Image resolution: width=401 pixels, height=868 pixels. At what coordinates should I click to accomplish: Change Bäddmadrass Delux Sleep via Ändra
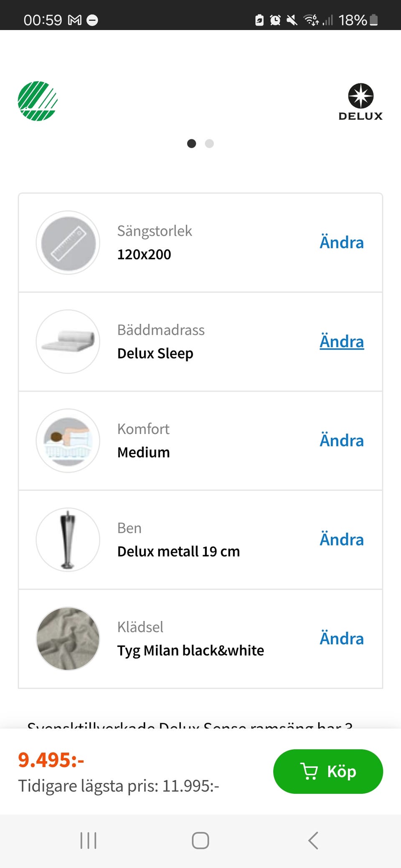341,341
